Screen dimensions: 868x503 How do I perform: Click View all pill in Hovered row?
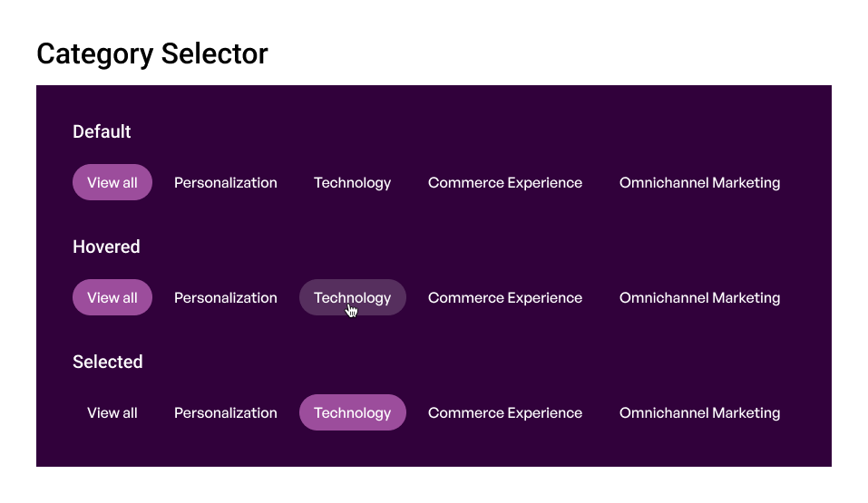(x=112, y=297)
